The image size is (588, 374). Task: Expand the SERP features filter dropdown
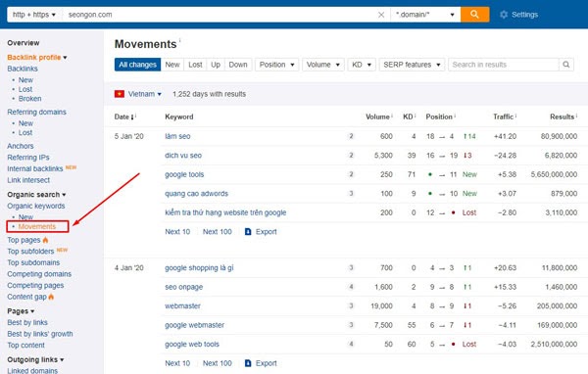coord(412,65)
